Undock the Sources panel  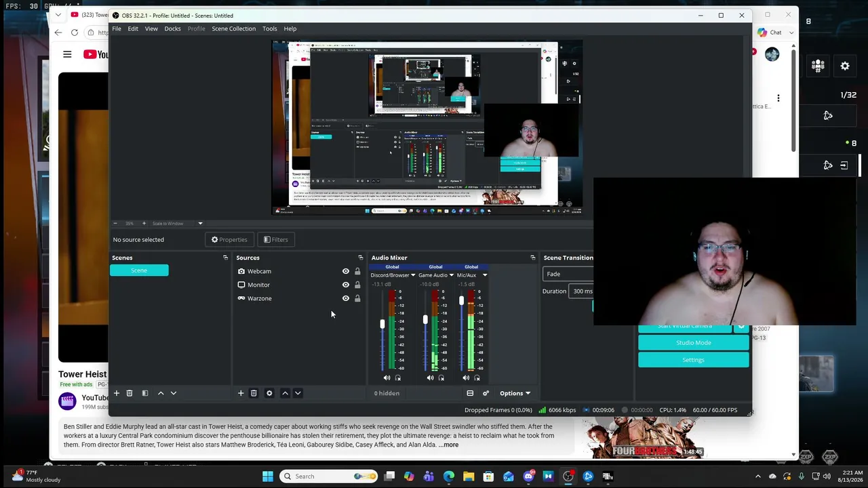tap(360, 258)
